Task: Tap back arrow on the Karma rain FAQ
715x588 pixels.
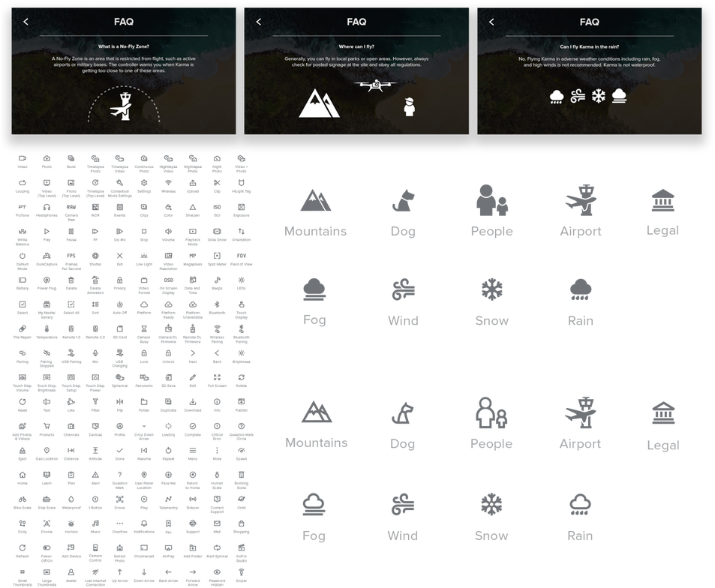Action: click(x=492, y=22)
